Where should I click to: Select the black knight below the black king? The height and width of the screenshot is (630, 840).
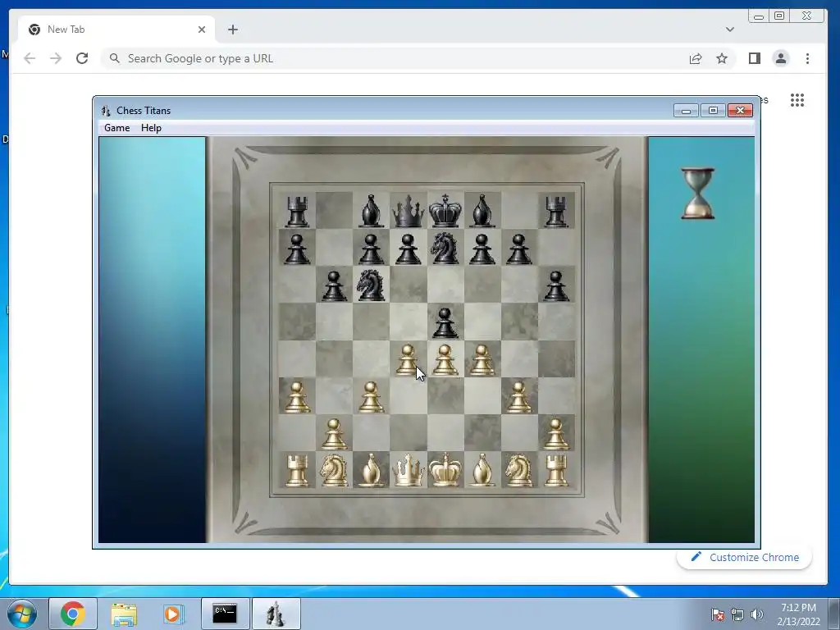(445, 248)
